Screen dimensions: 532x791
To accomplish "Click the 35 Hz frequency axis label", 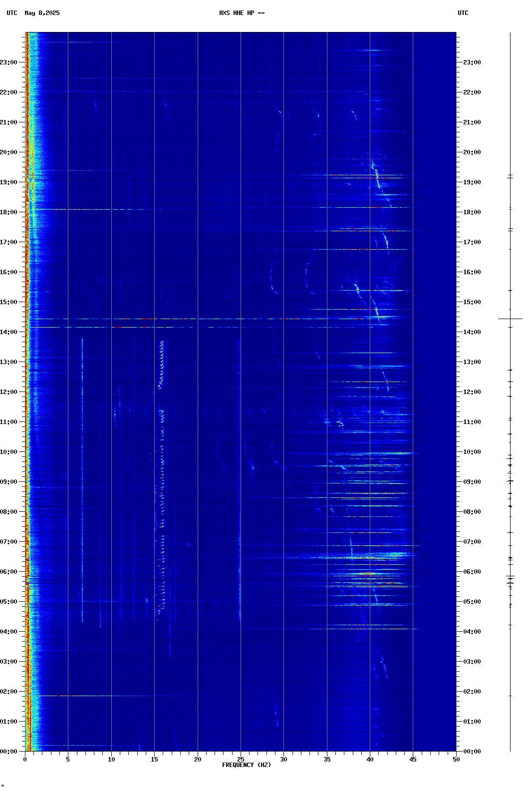I will (x=327, y=760).
